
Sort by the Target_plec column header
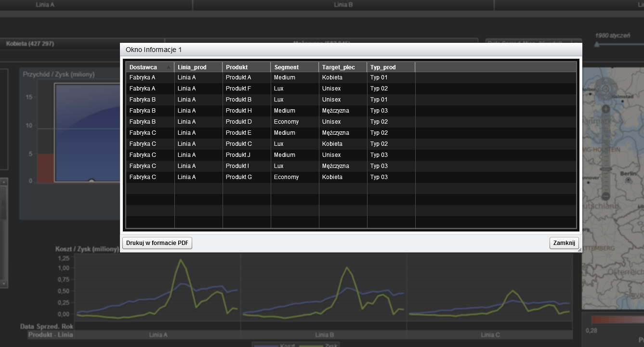point(342,67)
